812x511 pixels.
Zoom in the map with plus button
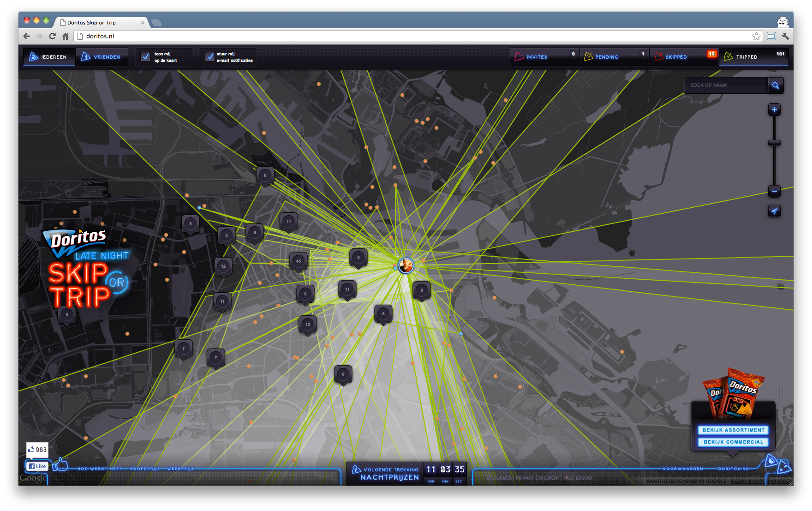774,110
